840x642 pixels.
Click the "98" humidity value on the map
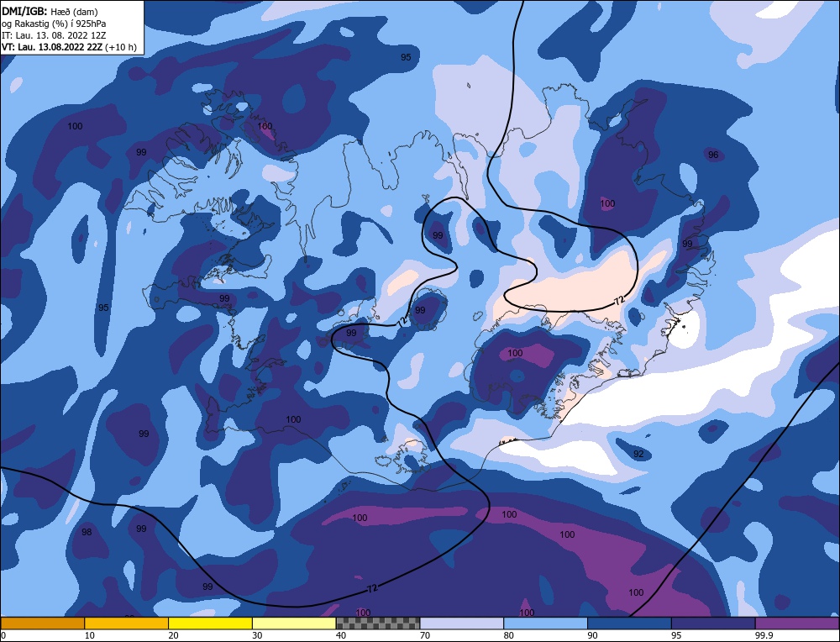click(87, 532)
